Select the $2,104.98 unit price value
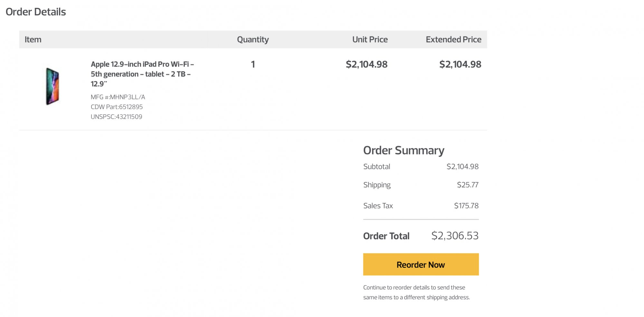The height and width of the screenshot is (317, 644). point(366,64)
